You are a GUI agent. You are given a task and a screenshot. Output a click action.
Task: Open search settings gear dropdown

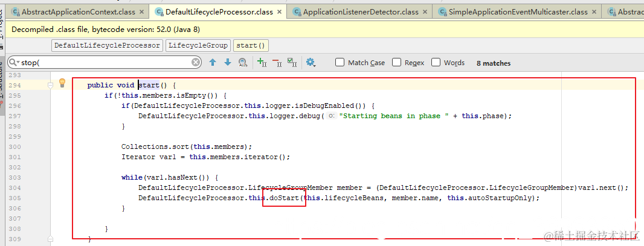[311, 62]
